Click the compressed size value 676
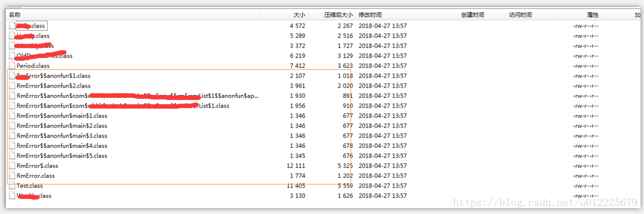Viewport: 644px width, 214px height. tap(348, 156)
